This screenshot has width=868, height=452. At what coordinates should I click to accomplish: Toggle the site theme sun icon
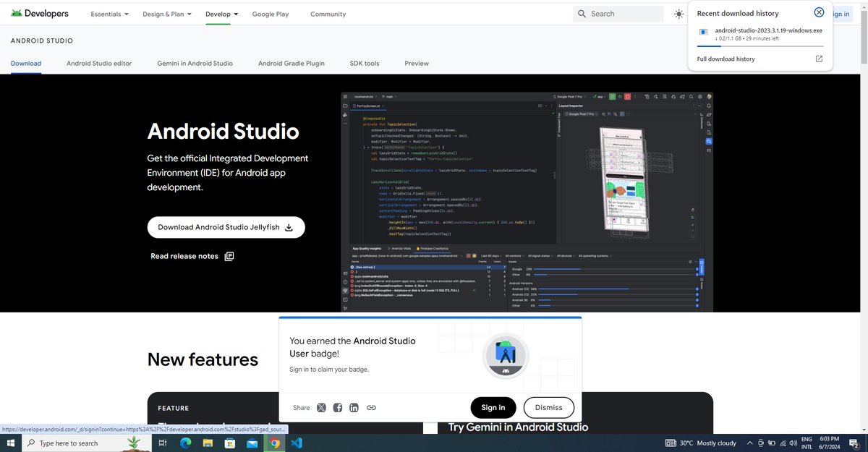678,14
